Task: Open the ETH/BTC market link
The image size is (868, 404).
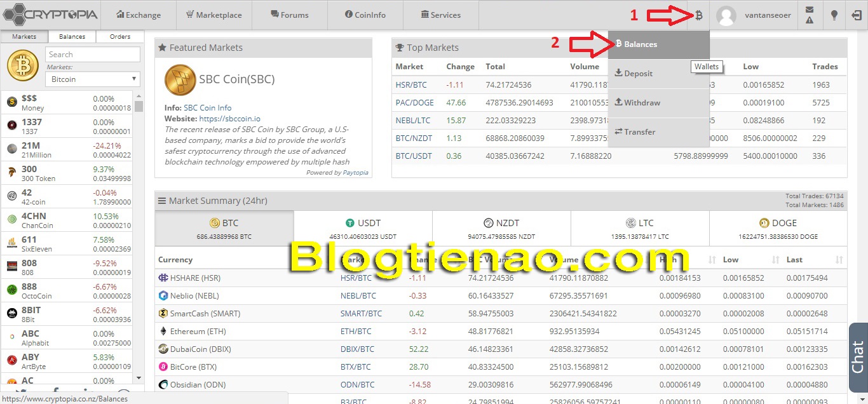Action: point(356,331)
